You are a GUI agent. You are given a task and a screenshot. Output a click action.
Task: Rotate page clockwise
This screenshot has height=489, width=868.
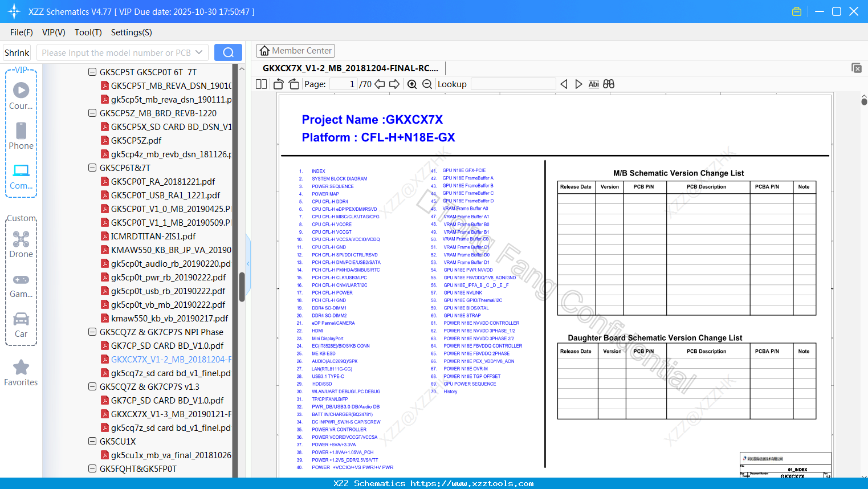click(x=294, y=84)
